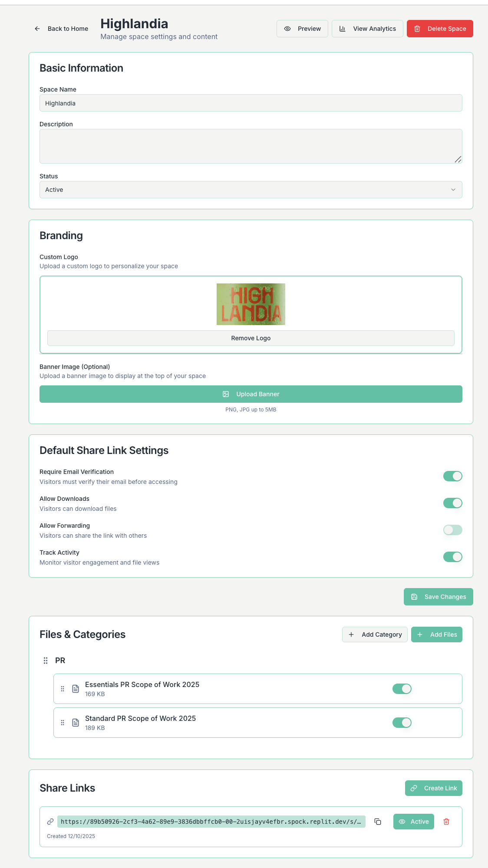The image size is (488, 868).
Task: Click the Highlandia logo thumbnail
Action: [251, 304]
